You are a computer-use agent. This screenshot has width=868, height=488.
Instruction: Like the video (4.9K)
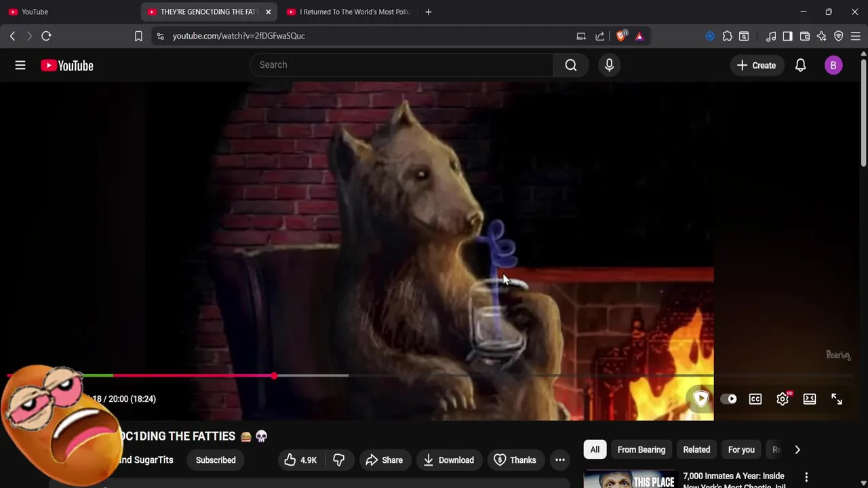(301, 460)
